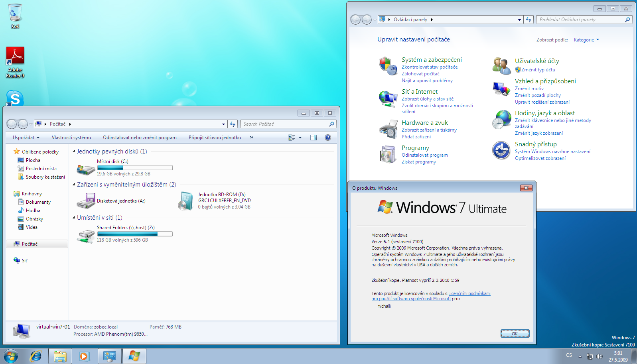Click Zkontrolovat stav počítače link
The width and height of the screenshot is (637, 364).
tap(430, 67)
